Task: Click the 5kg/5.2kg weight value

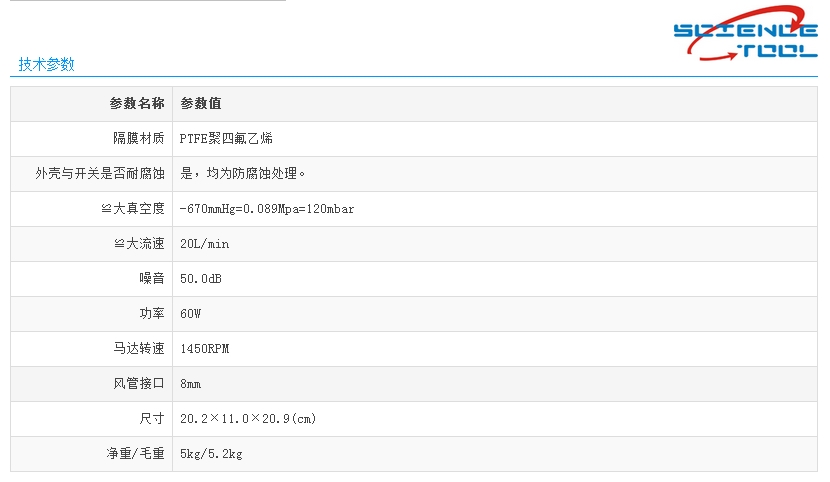Action: [x=211, y=454]
